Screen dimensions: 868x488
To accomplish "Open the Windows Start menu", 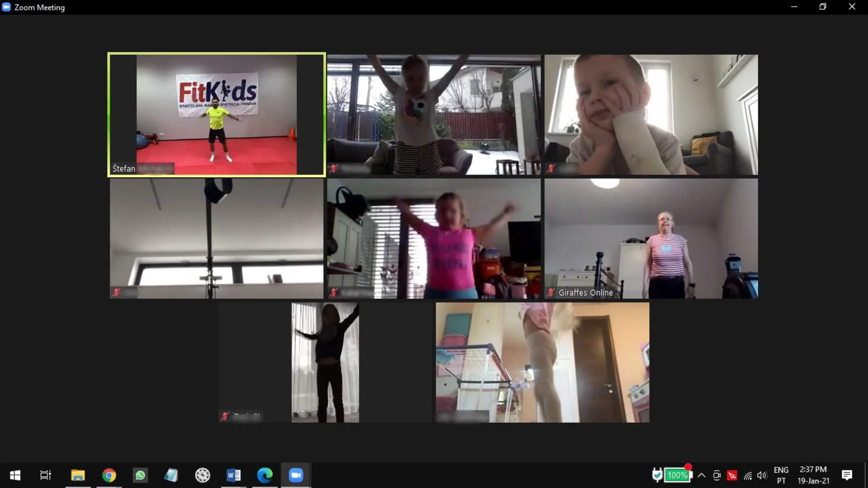I will (15, 475).
